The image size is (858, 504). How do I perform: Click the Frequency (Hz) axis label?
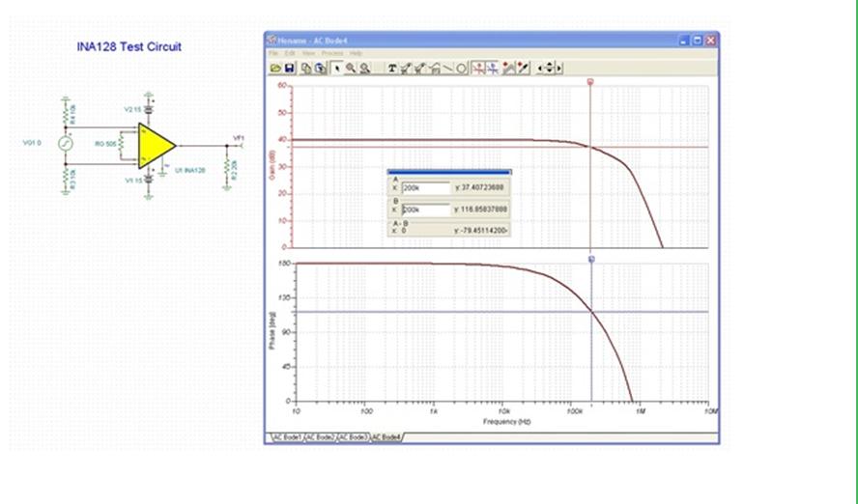[506, 422]
